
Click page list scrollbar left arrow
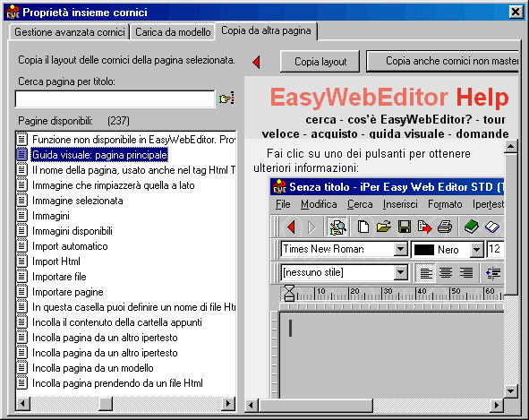pyautogui.click(x=23, y=403)
